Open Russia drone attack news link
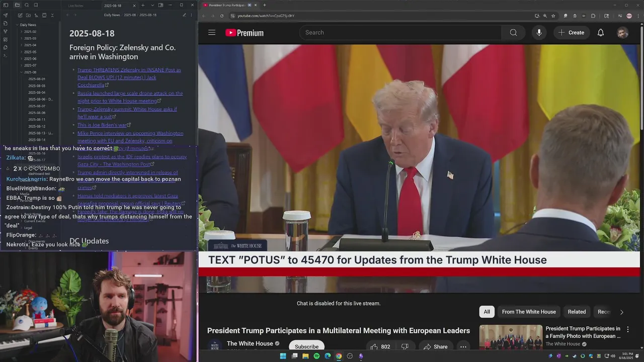644x362 pixels. click(x=130, y=97)
